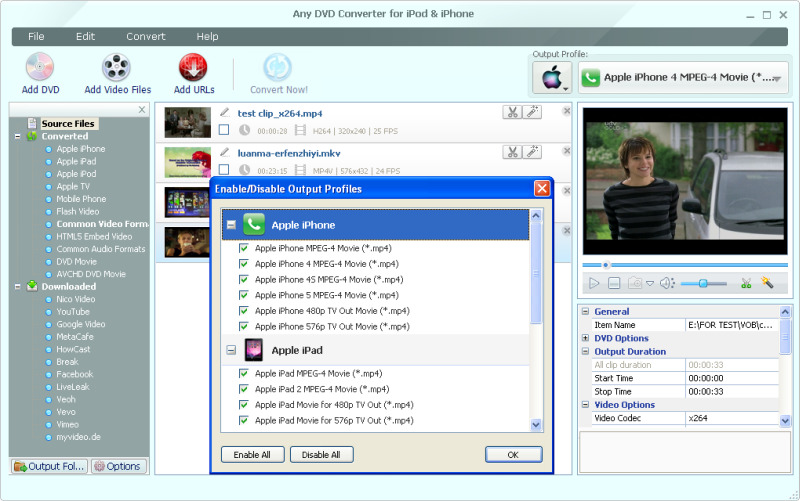Click the profiles list scroll down arrow
The image size is (800, 501).
click(x=536, y=424)
